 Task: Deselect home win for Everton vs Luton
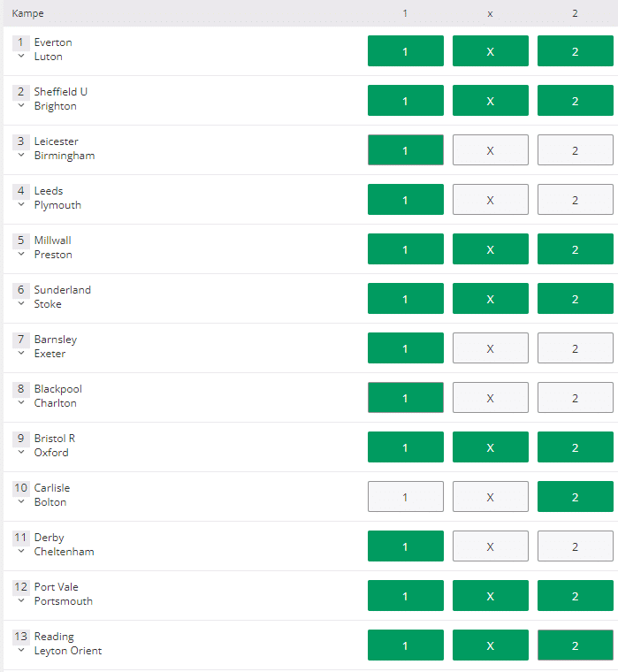(x=406, y=51)
